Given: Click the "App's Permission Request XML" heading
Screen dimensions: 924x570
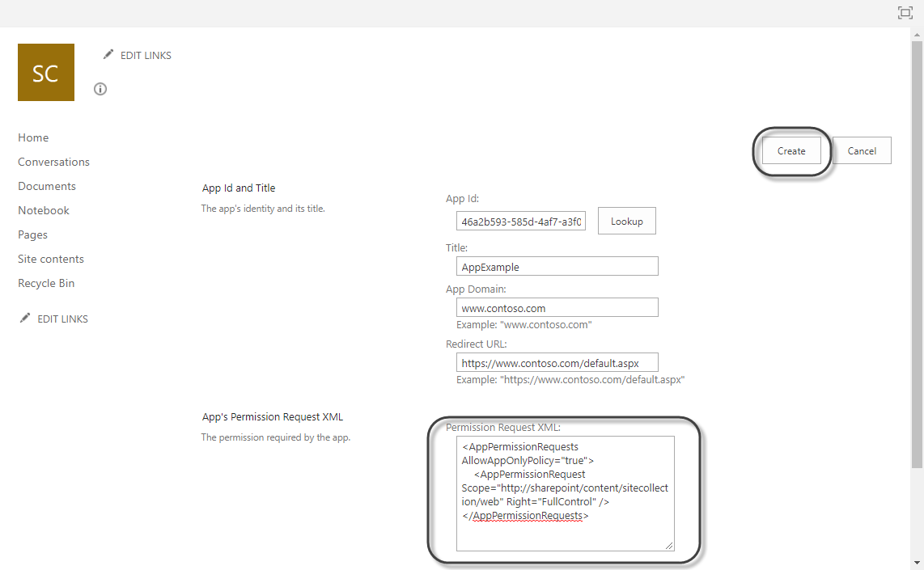Looking at the screenshot, I should pyautogui.click(x=272, y=417).
